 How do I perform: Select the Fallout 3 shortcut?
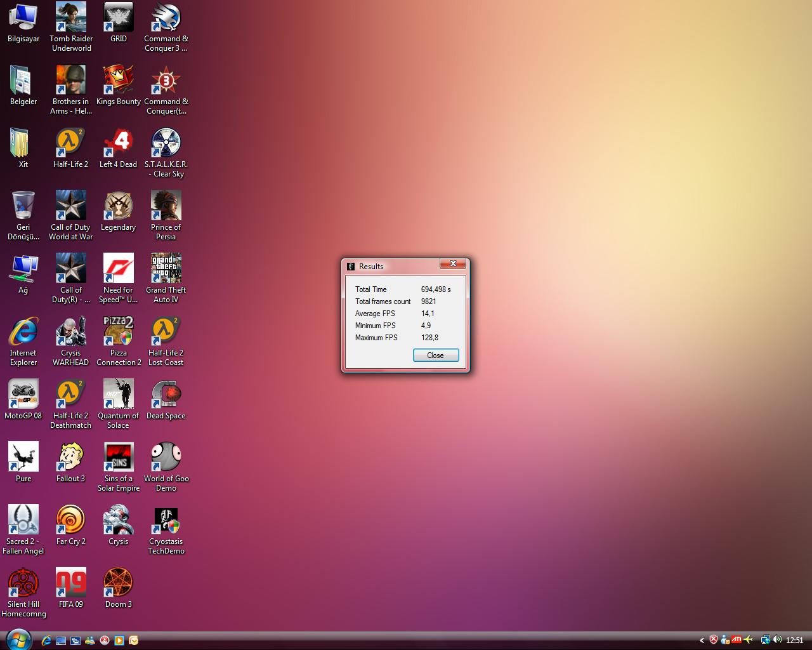coord(71,463)
